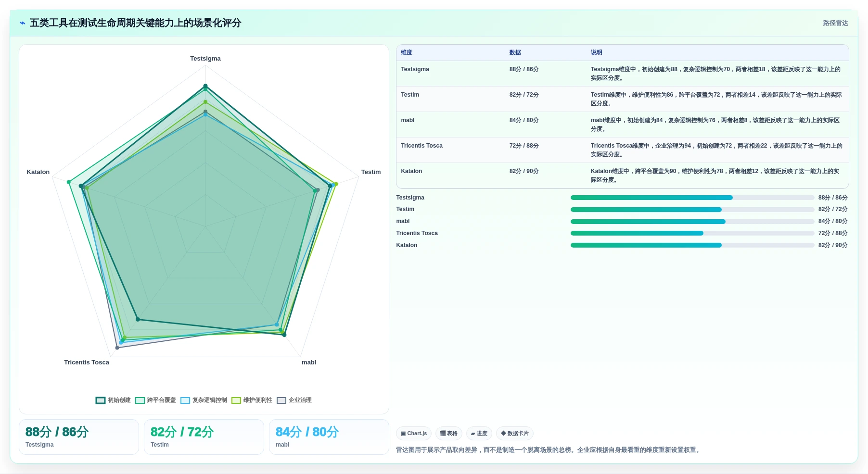Image resolution: width=868 pixels, height=474 pixels.
Task: Click the Chart.js tag
Action: (414, 433)
